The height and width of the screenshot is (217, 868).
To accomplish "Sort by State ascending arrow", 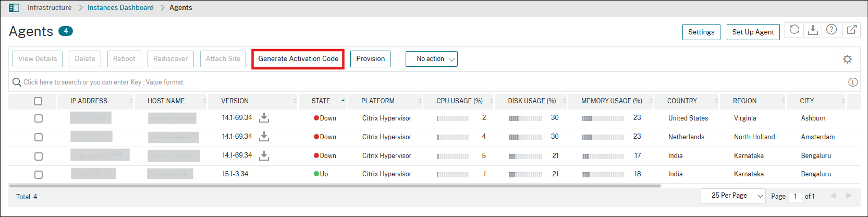I will point(343,100).
